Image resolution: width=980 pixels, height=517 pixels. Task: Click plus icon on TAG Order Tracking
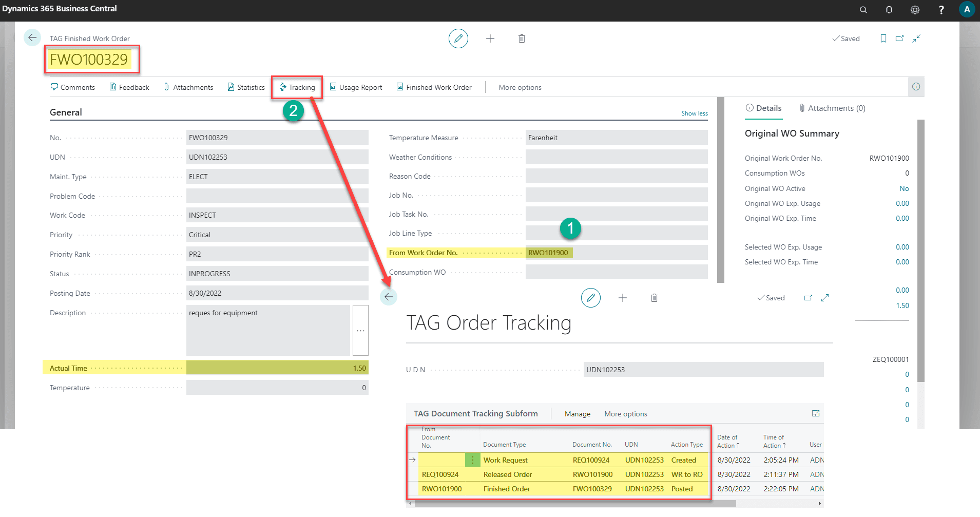(623, 298)
